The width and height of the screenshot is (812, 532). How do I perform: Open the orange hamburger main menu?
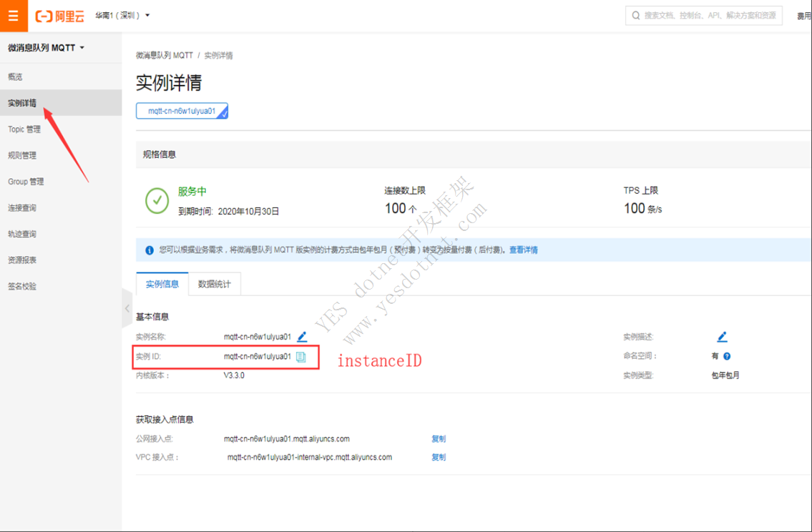[x=14, y=16]
